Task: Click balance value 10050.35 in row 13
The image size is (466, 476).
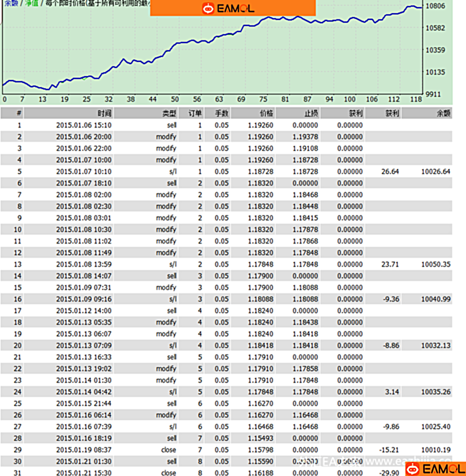Action: click(436, 264)
